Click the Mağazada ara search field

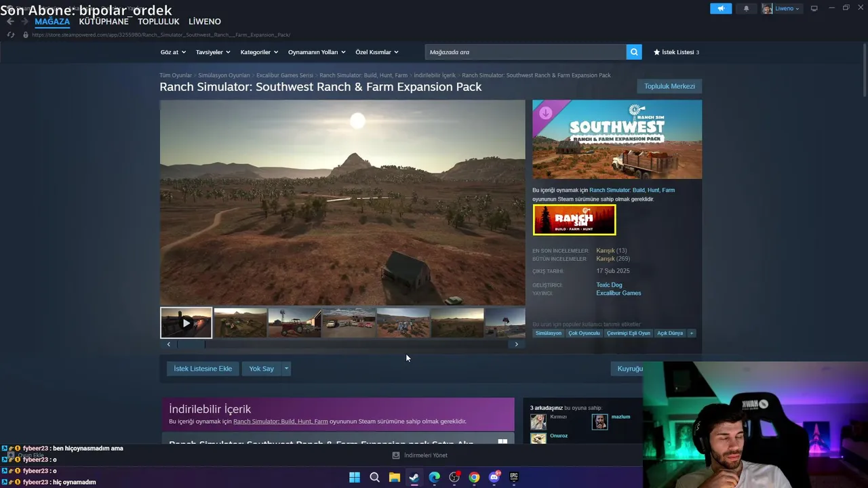pos(526,52)
